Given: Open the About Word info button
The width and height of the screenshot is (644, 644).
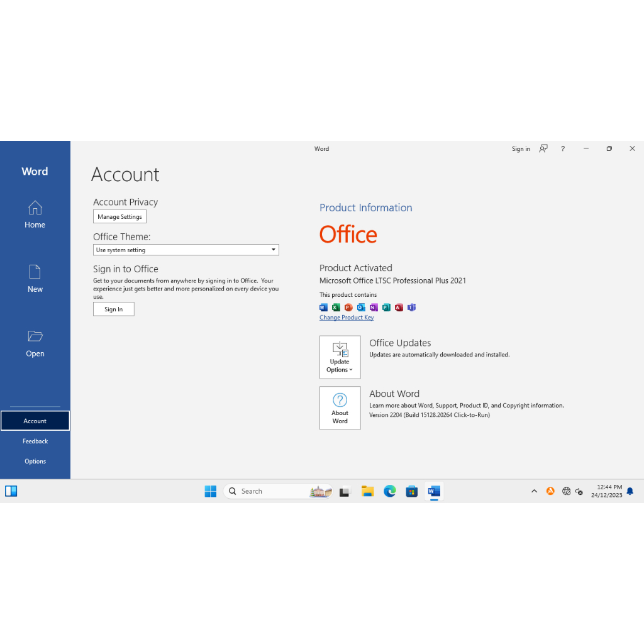Looking at the screenshot, I should click(340, 408).
